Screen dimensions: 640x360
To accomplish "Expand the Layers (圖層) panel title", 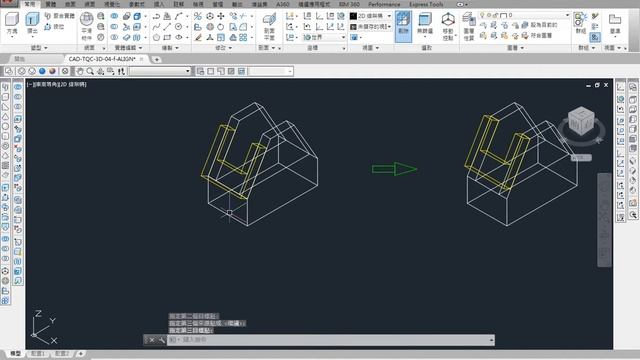I will [515, 48].
